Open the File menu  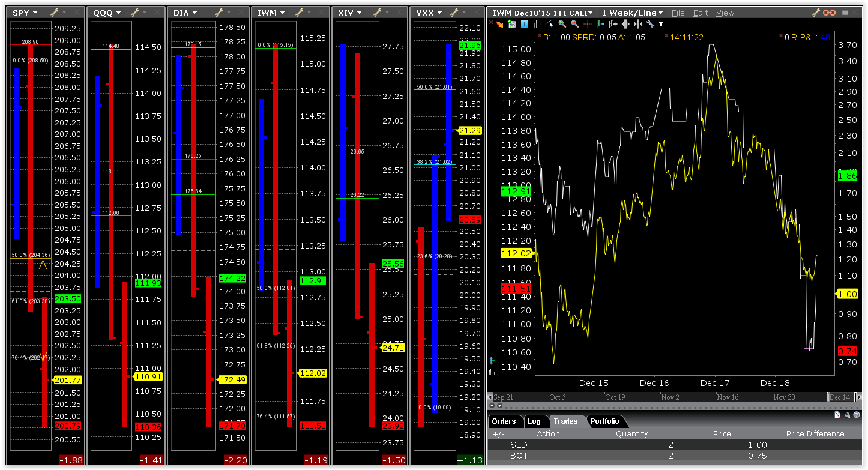coord(678,13)
